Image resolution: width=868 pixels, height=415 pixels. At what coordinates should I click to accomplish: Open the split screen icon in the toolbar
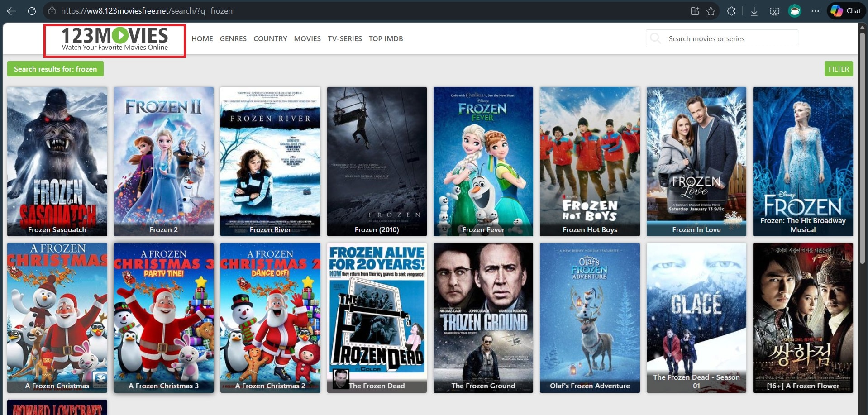[695, 10]
